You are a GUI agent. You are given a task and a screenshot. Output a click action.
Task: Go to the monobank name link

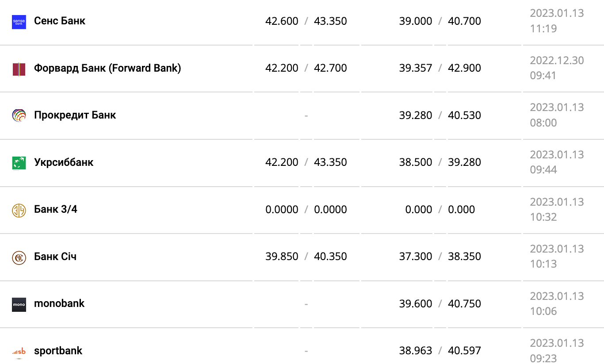[x=59, y=303]
